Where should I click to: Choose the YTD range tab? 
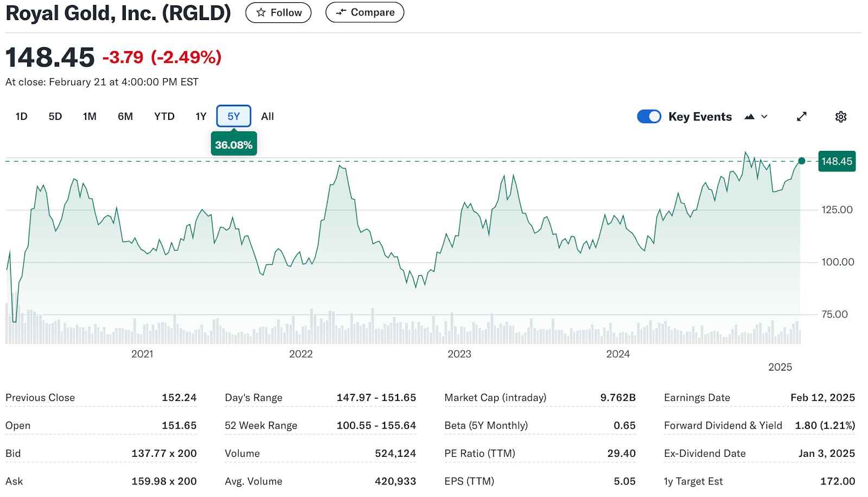[164, 116]
